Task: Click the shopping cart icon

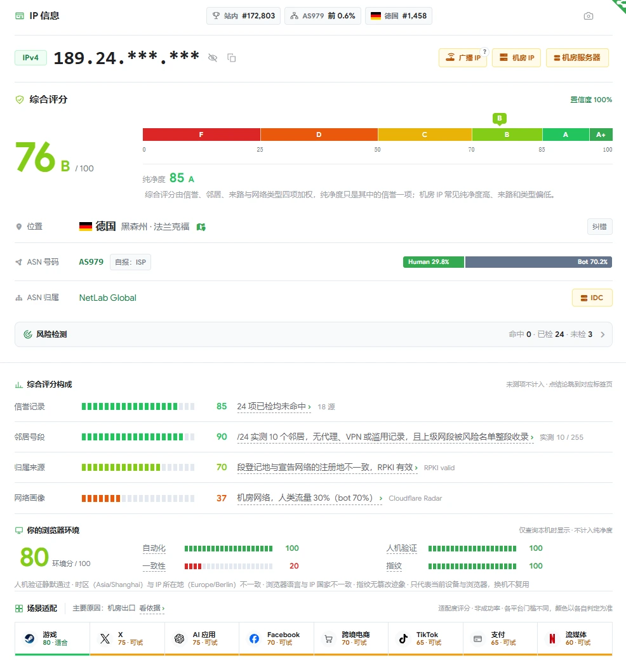Action: click(x=328, y=639)
